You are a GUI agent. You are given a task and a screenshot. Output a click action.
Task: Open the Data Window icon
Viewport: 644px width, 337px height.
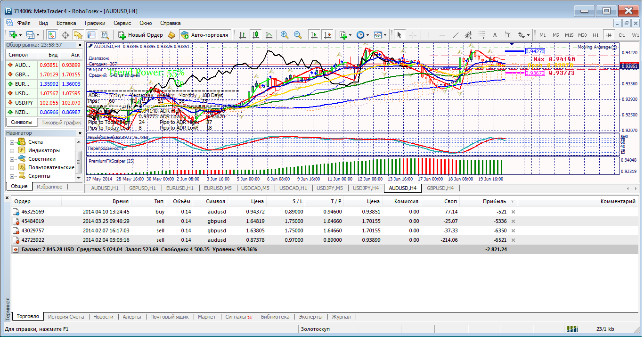(x=65, y=35)
